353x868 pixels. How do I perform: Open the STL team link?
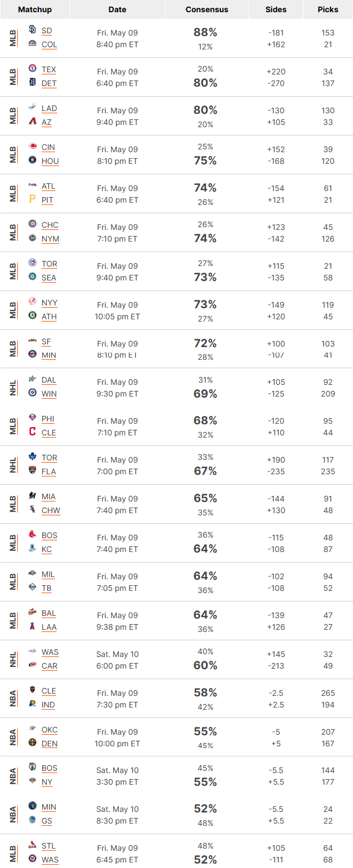(x=48, y=846)
